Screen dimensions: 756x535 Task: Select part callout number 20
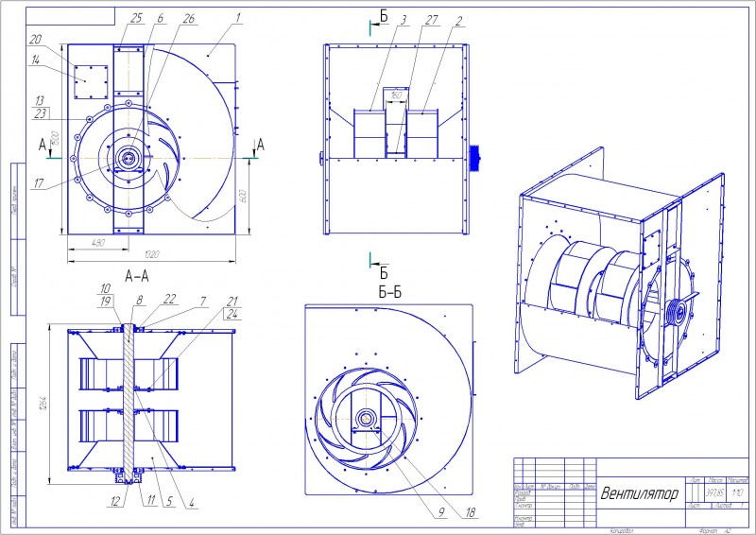tap(36, 40)
